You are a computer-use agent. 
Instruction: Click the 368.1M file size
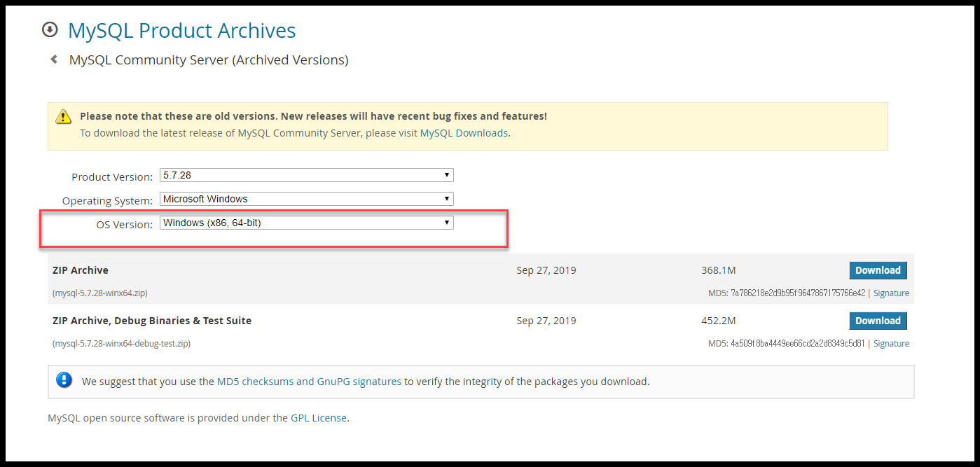pos(718,270)
